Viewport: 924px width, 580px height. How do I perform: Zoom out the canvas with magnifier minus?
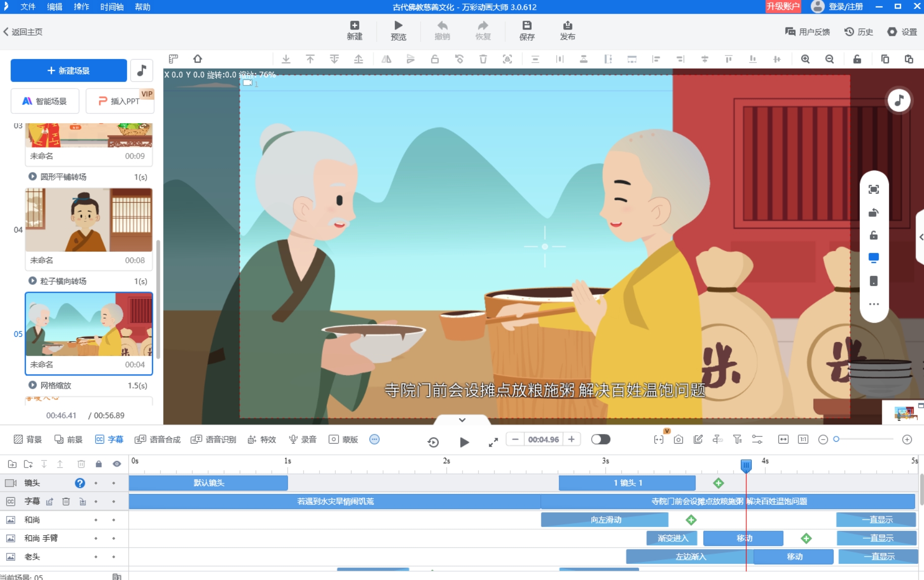point(829,59)
